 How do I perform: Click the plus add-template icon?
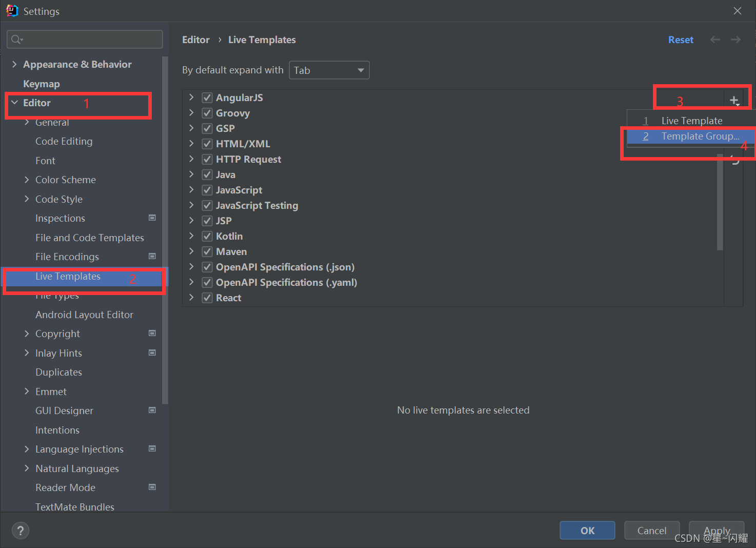click(734, 101)
